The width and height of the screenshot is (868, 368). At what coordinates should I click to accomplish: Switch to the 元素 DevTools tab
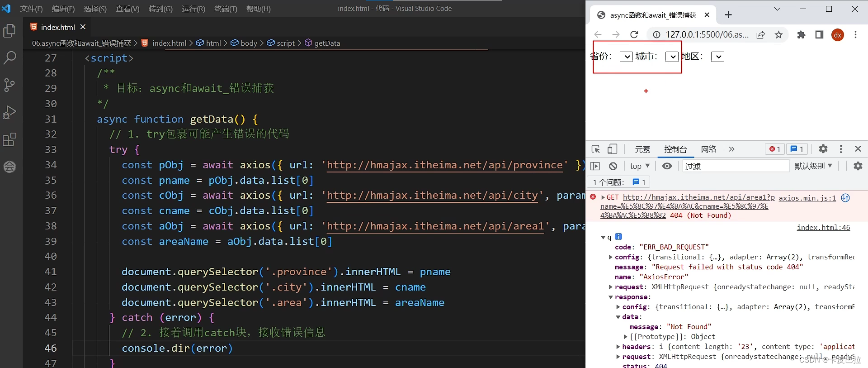point(642,149)
